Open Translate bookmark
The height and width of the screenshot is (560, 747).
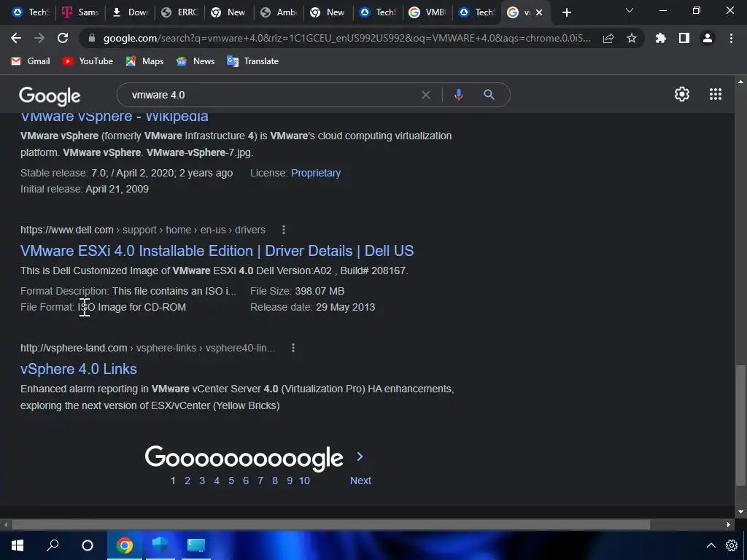coord(253,61)
